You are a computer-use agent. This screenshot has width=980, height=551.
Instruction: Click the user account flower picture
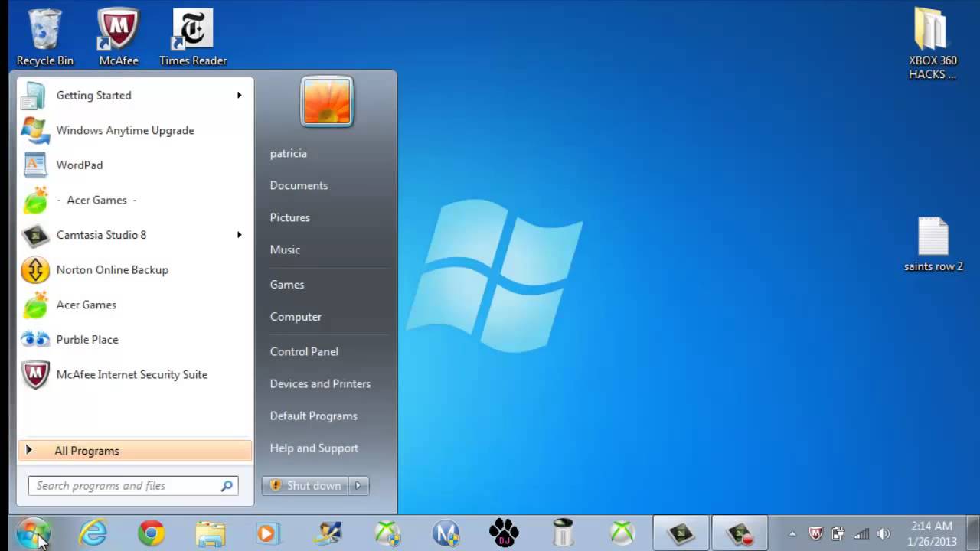(327, 101)
